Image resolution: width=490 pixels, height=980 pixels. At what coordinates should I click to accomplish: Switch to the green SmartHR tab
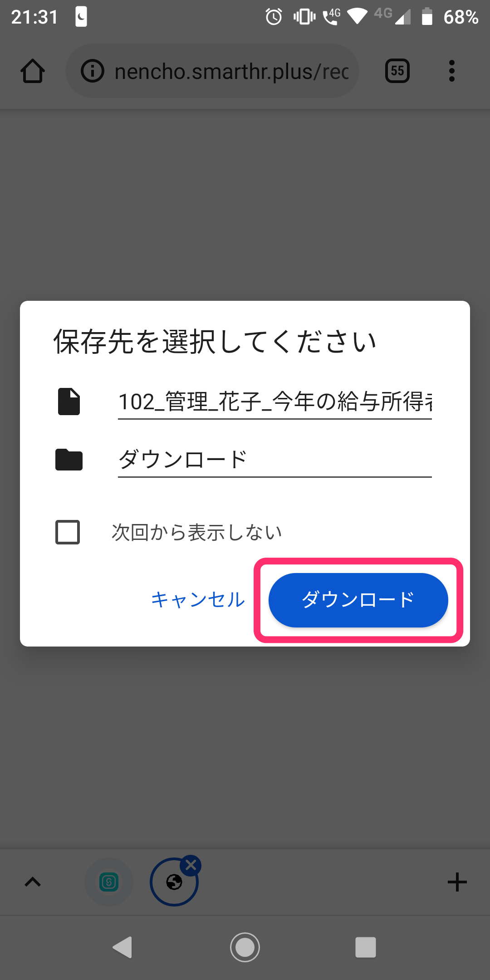109,882
